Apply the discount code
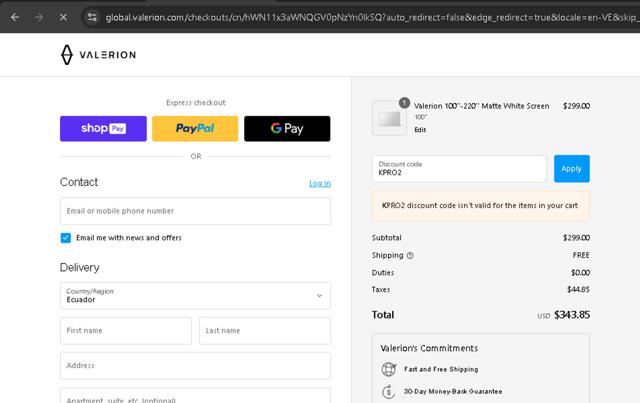 (571, 169)
